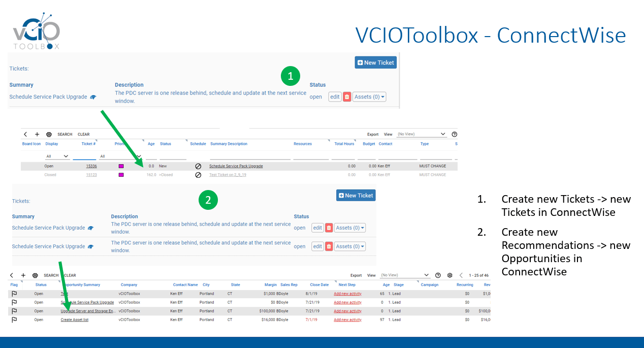Viewport: 644px width, 348px height.
Task: Click schedule circle icon for ticket 15336
Action: [x=198, y=166]
